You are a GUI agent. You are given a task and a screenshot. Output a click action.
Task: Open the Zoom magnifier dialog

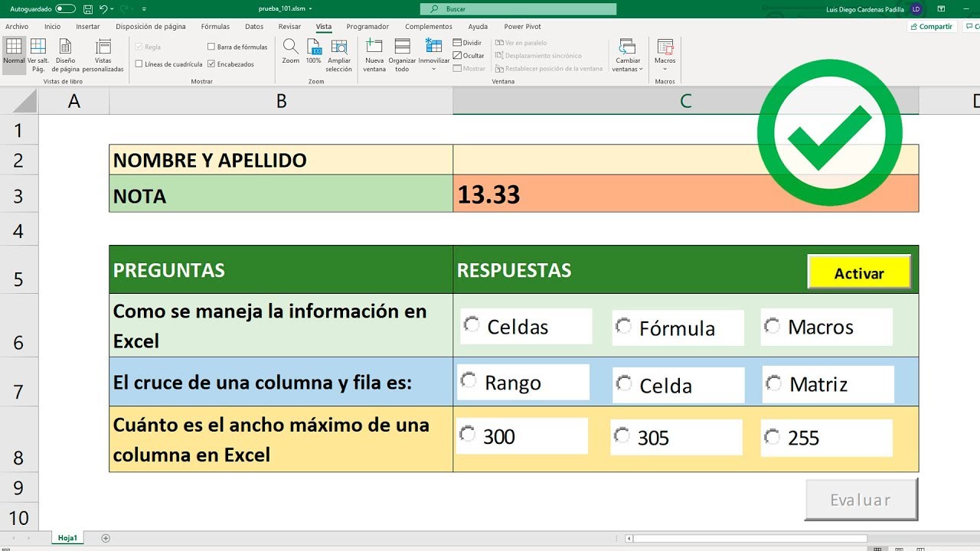[x=290, y=52]
